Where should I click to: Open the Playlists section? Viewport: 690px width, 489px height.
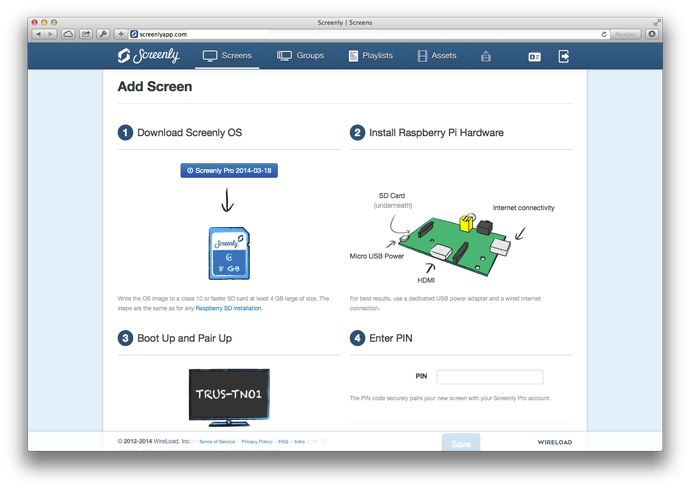pos(370,56)
